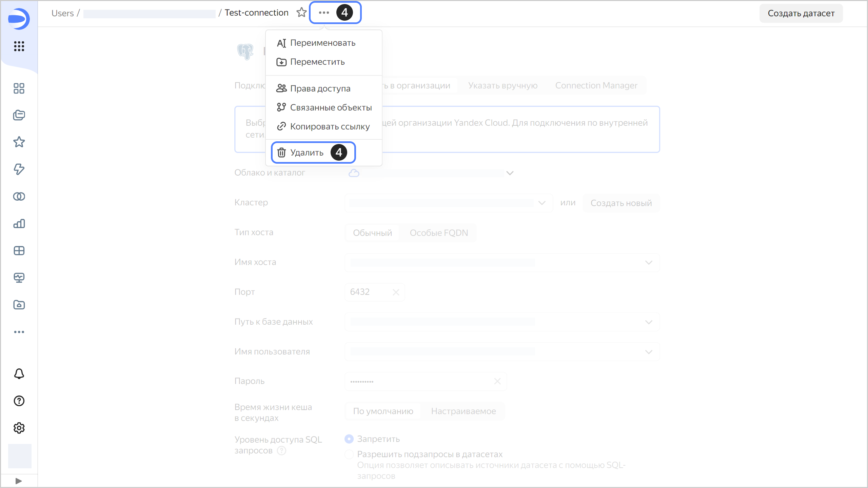The width and height of the screenshot is (868, 488).
Task: Select Переименовать in the menu
Action: [x=322, y=43]
